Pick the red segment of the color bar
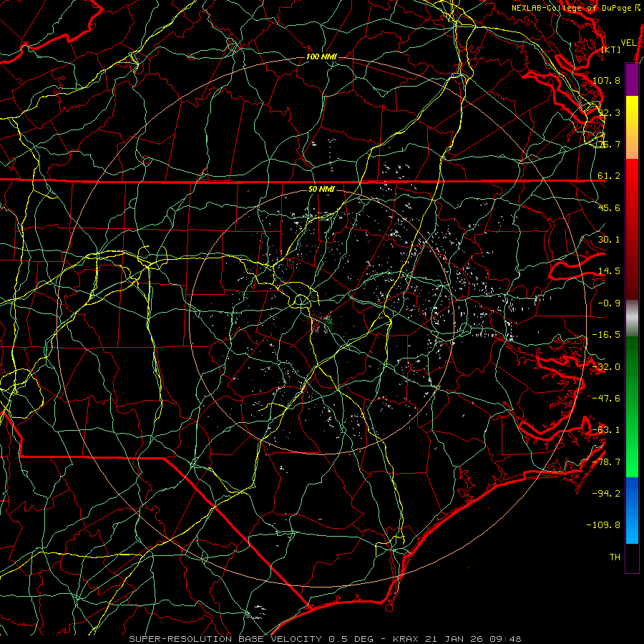This screenshot has height=644, width=644. coord(632,229)
